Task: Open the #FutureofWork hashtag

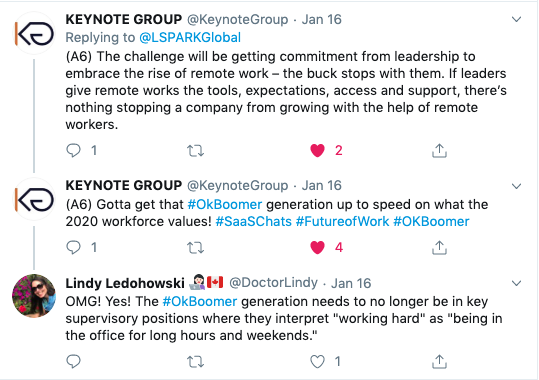Action: (x=342, y=221)
